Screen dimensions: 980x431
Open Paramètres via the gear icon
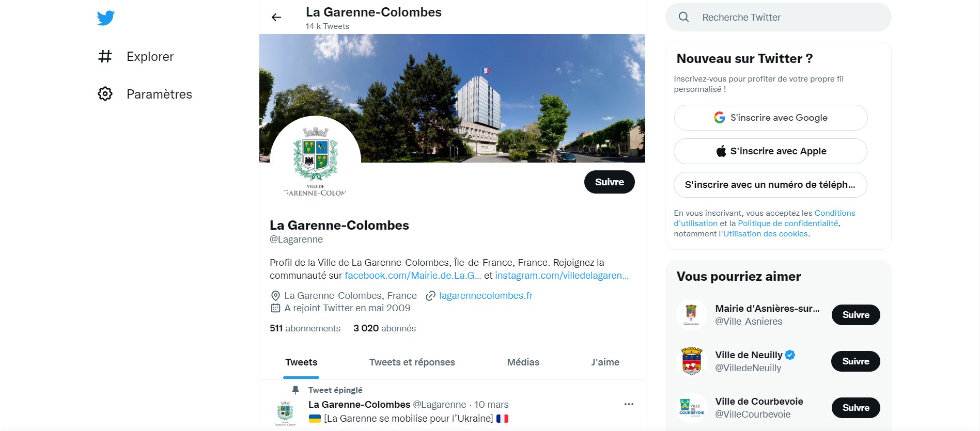click(x=105, y=94)
